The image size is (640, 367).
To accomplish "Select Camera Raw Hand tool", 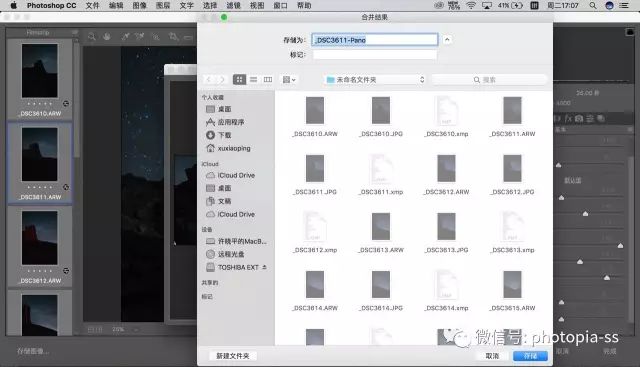I will (x=107, y=37).
